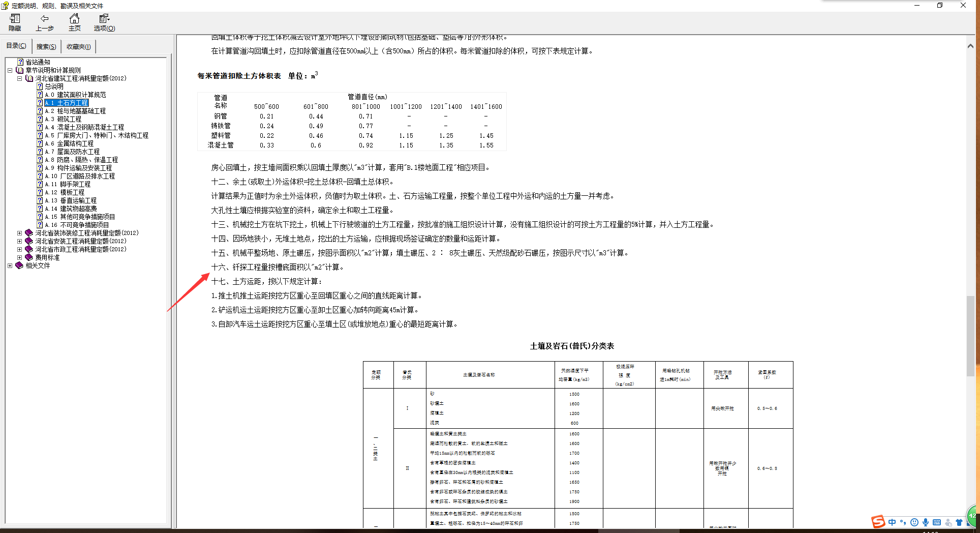Open A.10 厂区道路及排水工程
980x533 pixels.
tap(80, 176)
